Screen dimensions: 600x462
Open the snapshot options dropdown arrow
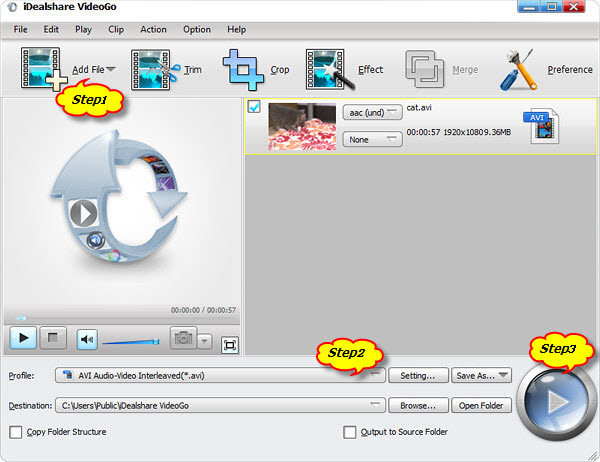pyautogui.click(x=205, y=340)
